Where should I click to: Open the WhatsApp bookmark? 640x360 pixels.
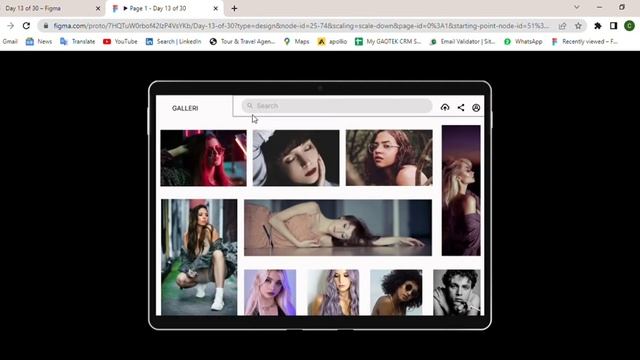[x=523, y=41]
